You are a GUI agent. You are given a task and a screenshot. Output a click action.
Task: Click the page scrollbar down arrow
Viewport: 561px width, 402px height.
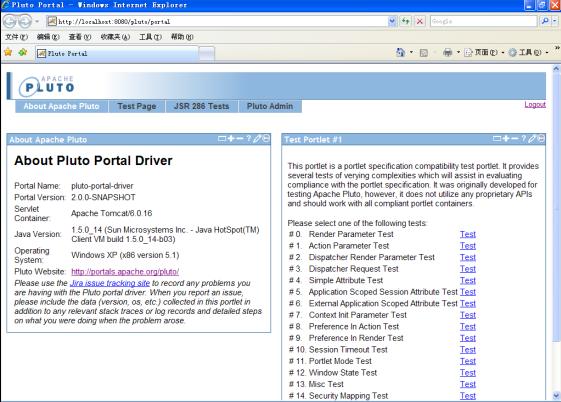tap(556, 396)
